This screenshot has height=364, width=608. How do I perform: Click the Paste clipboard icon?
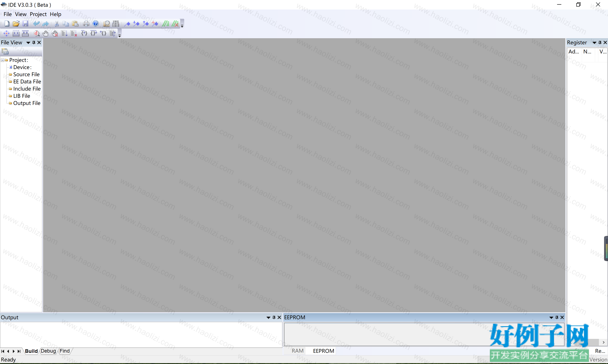point(75,24)
